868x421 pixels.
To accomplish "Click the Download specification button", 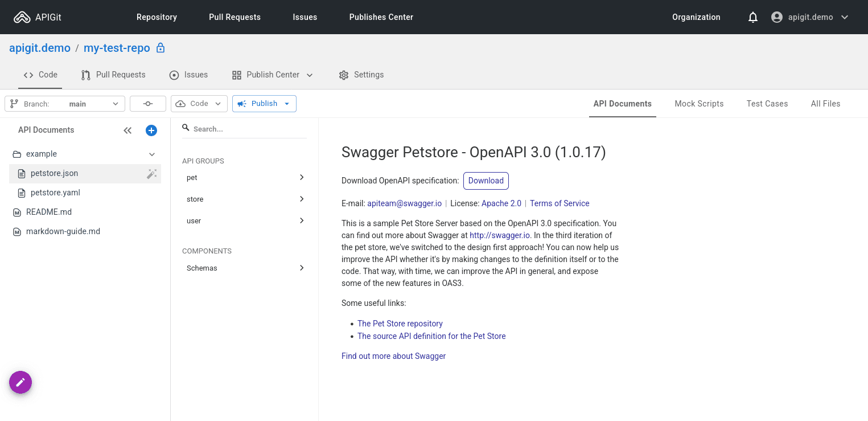I will pos(486,181).
